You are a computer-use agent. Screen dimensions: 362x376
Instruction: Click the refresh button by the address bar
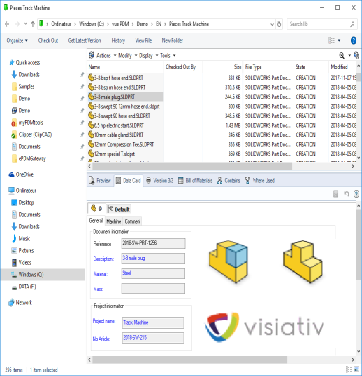(x=279, y=24)
